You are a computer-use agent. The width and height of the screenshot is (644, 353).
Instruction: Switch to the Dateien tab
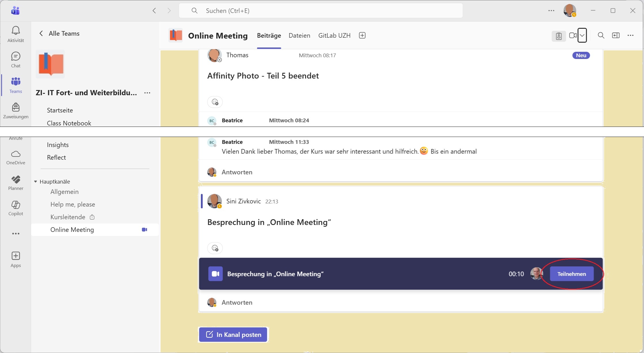tap(299, 35)
